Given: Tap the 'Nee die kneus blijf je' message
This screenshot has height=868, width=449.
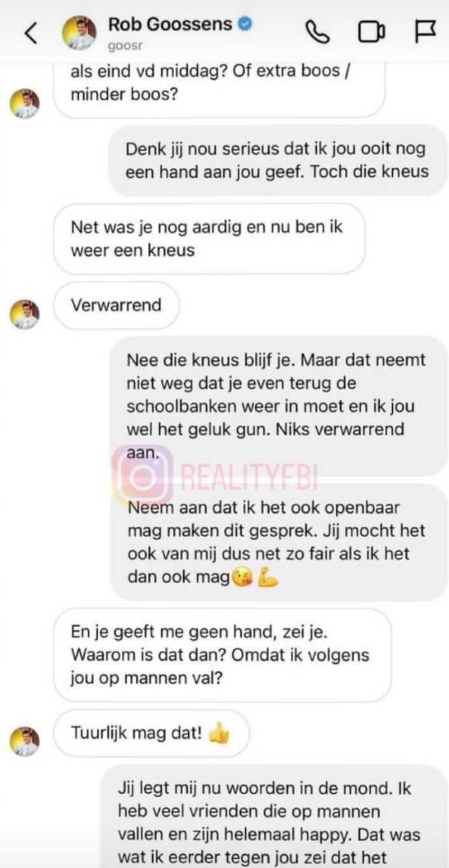Looking at the screenshot, I should (279, 406).
